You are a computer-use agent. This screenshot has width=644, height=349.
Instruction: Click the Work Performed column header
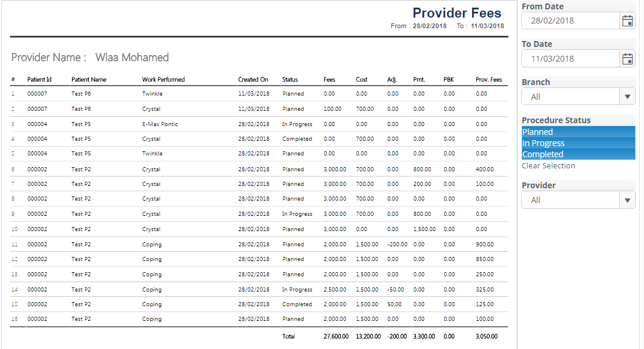(x=163, y=80)
